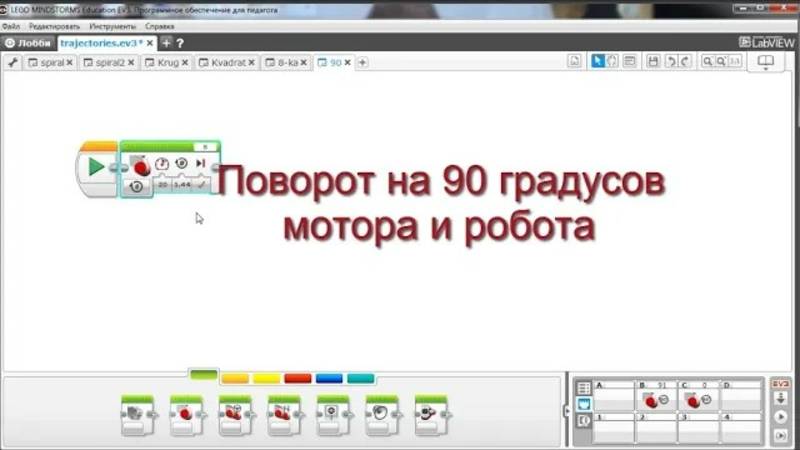Viewport: 800px width, 450px height.
Task: Edit the rotations value 1,44 on motor block
Action: pos(182,184)
